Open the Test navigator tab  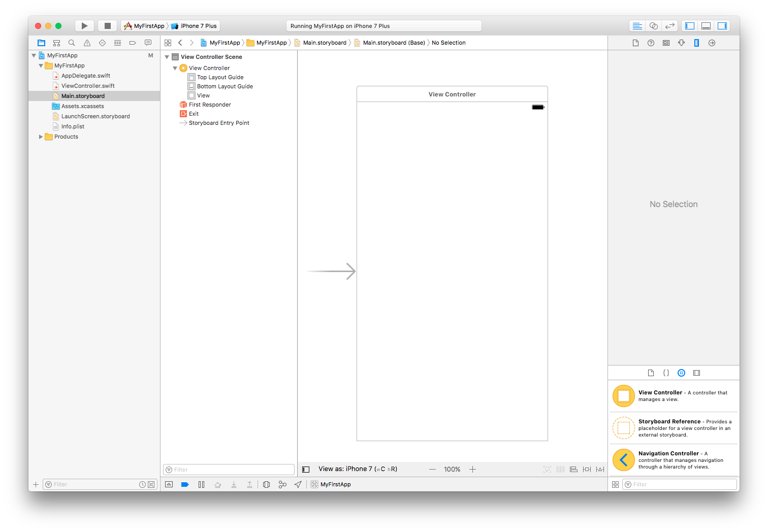pos(102,43)
